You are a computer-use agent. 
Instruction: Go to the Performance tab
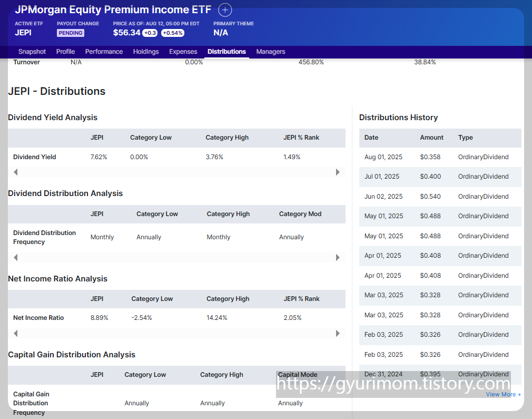point(104,52)
